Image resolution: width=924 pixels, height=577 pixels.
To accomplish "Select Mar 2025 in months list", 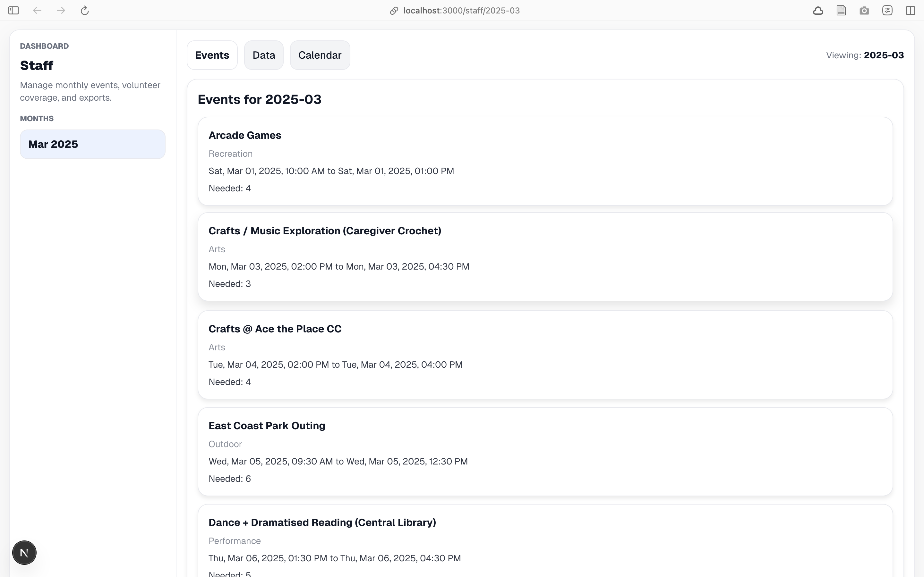I will click(92, 144).
